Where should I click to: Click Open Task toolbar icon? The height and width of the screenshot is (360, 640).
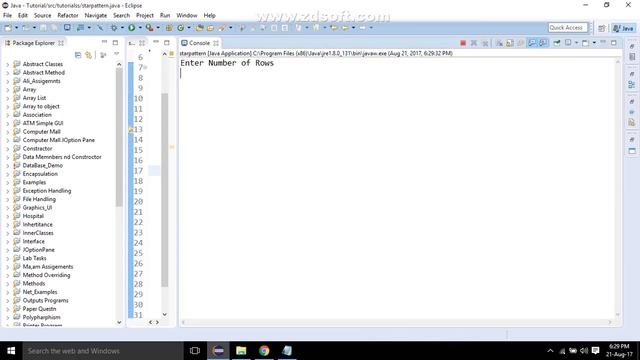210,28
